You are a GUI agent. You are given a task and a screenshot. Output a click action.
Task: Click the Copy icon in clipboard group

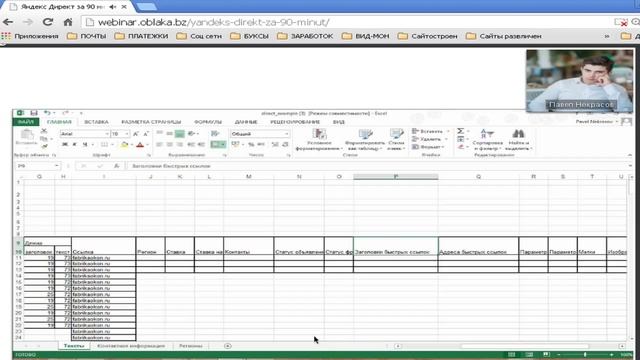pos(44,139)
